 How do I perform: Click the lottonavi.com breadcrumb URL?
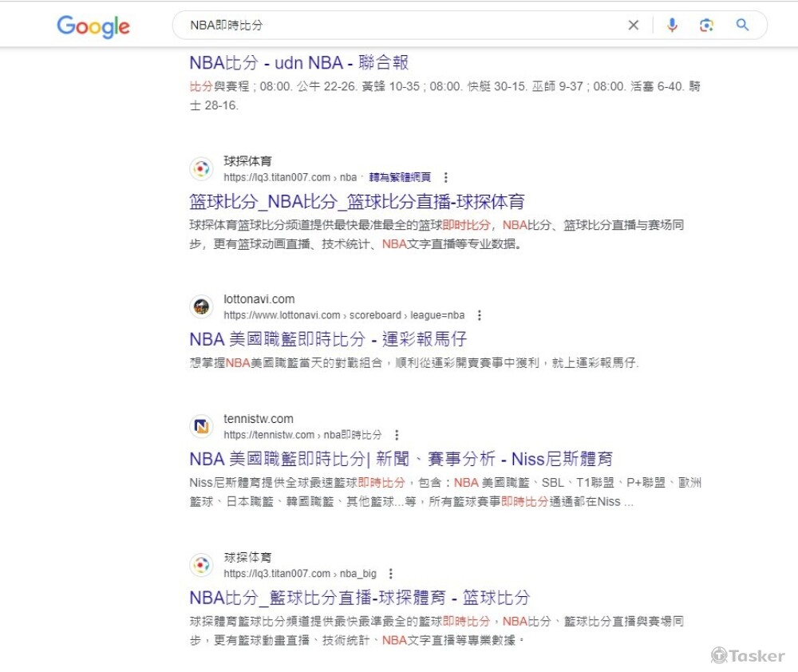[343, 315]
